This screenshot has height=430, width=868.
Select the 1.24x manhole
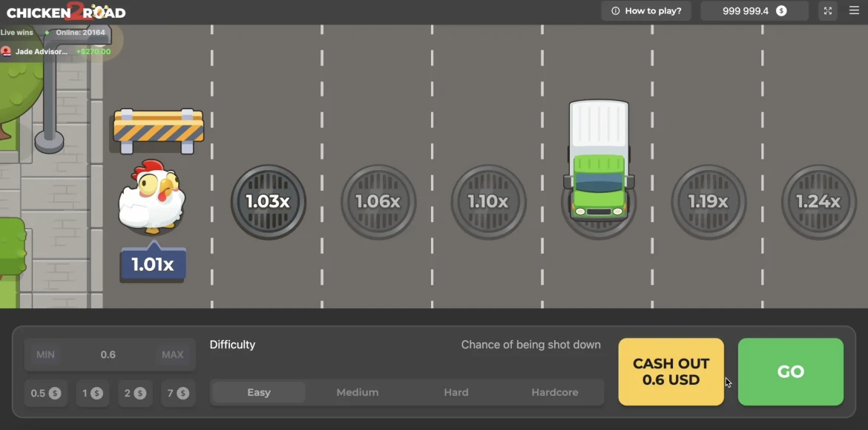[x=819, y=202]
